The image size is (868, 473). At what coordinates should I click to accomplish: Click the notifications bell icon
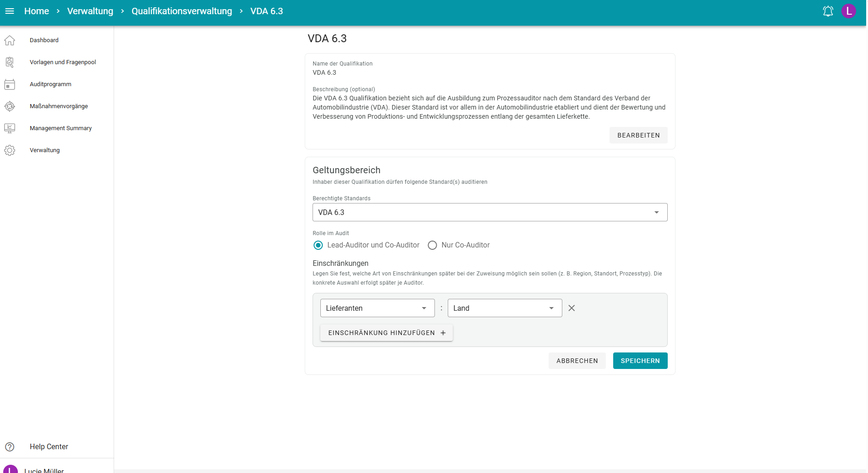[828, 11]
